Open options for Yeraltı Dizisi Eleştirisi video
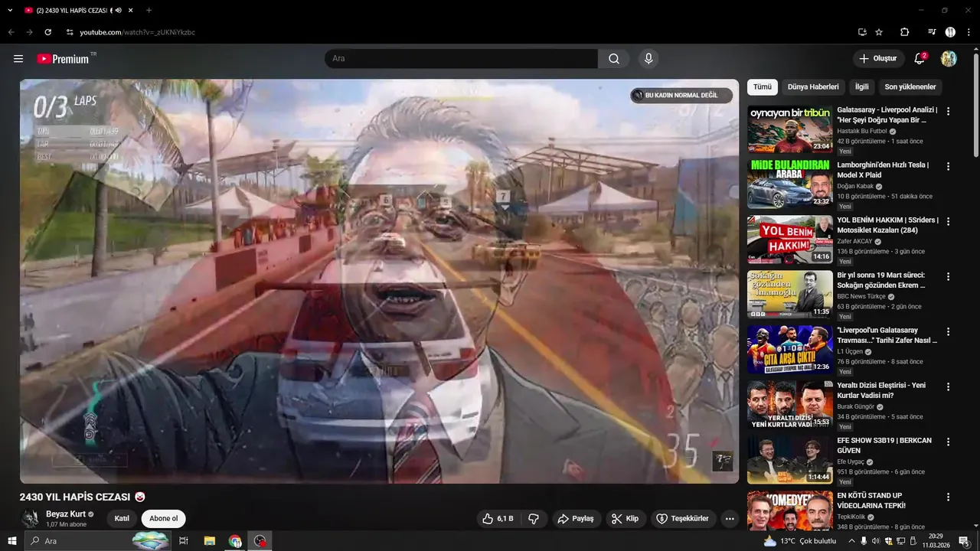This screenshot has height=551, width=980. click(x=949, y=386)
